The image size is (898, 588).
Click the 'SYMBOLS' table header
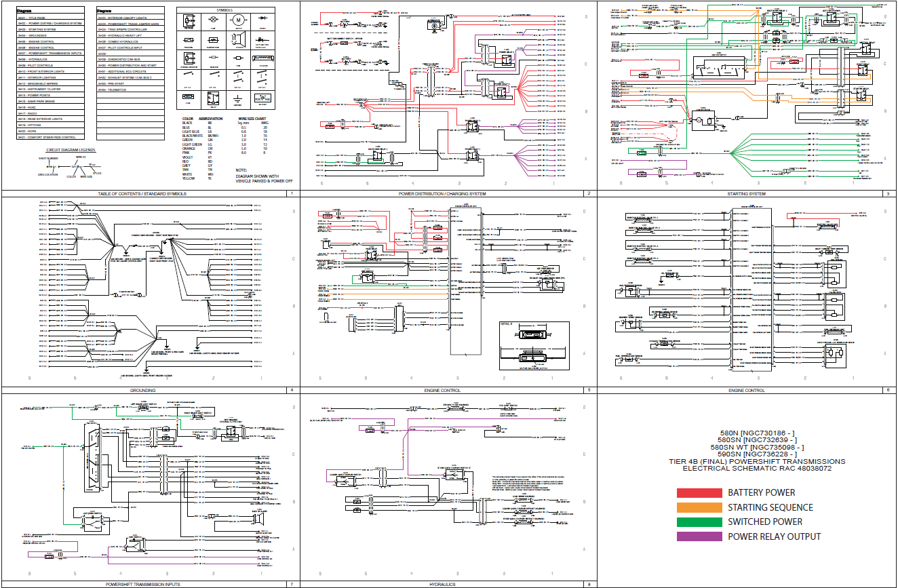(225, 10)
